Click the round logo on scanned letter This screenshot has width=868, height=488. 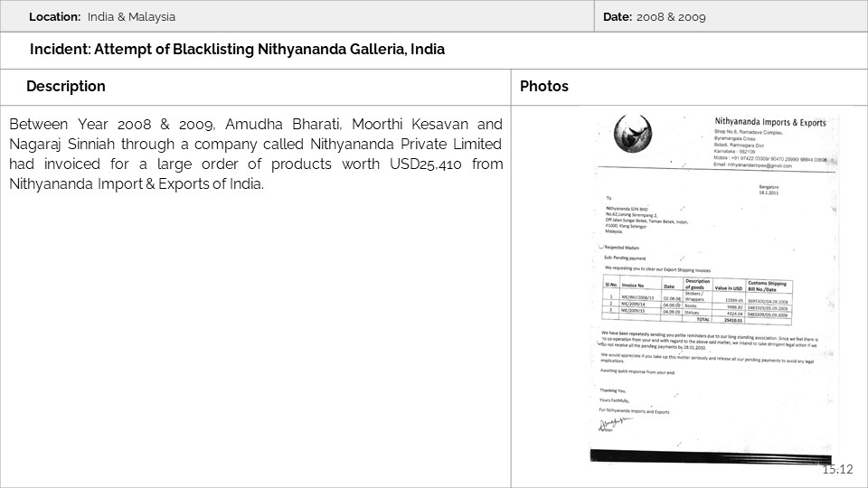(633, 134)
